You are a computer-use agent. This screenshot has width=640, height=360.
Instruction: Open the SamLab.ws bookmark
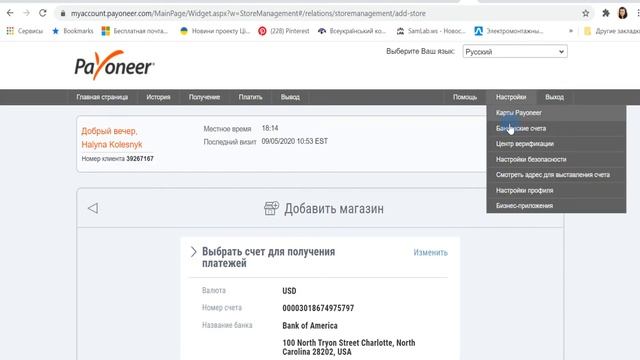[x=431, y=31]
